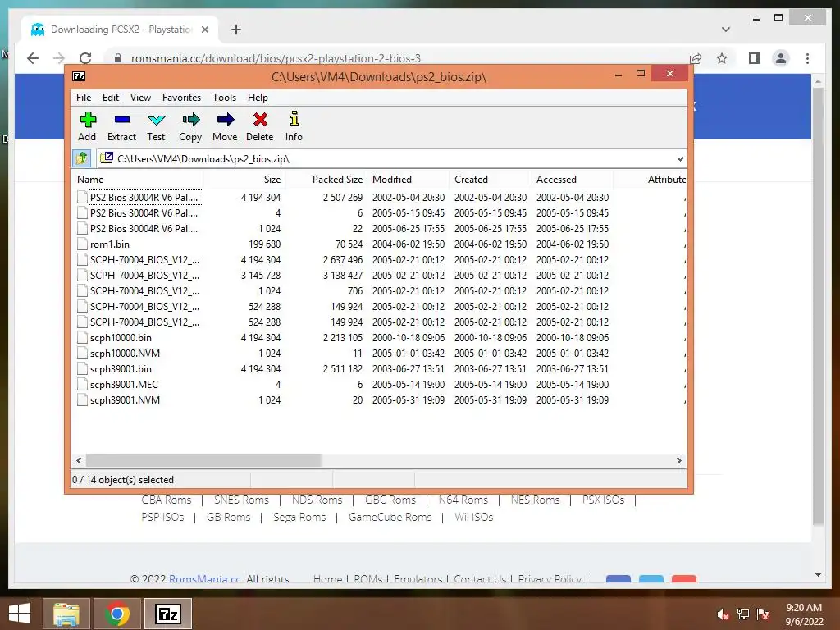840x630 pixels.
Task: Open a new Chrome tab
Action: 236,30
